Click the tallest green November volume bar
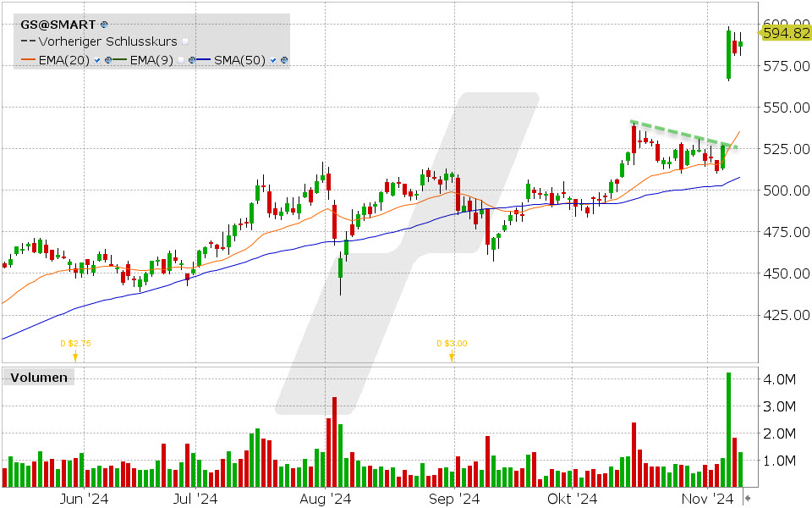The width and height of the screenshot is (812, 508). [x=728, y=430]
